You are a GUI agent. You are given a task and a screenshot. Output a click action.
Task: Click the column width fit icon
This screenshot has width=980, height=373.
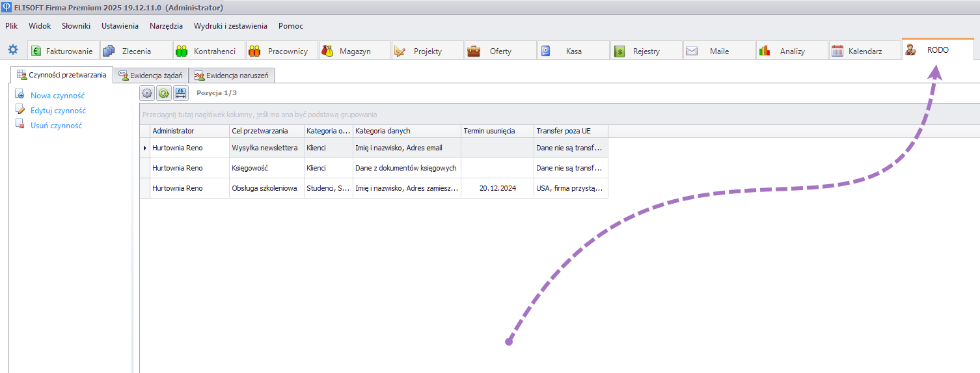tap(181, 93)
